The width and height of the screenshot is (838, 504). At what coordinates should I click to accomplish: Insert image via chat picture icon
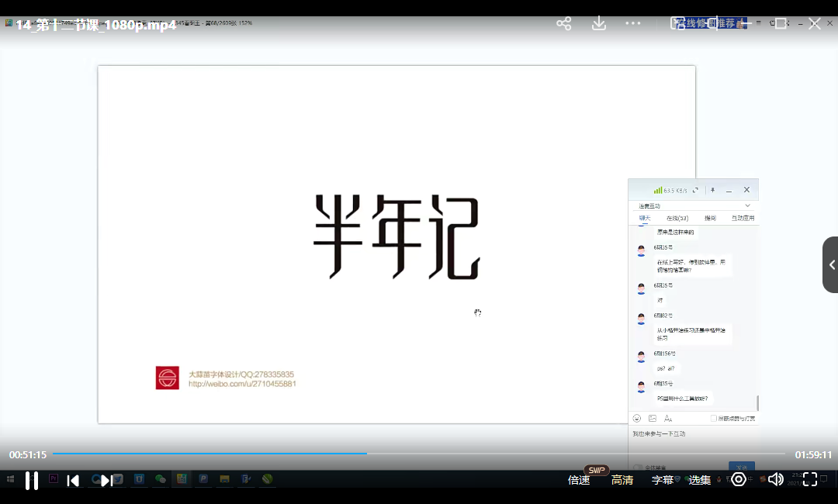click(x=653, y=419)
